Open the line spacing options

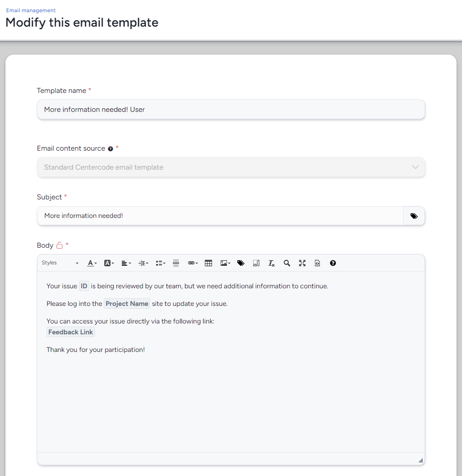[143, 263]
